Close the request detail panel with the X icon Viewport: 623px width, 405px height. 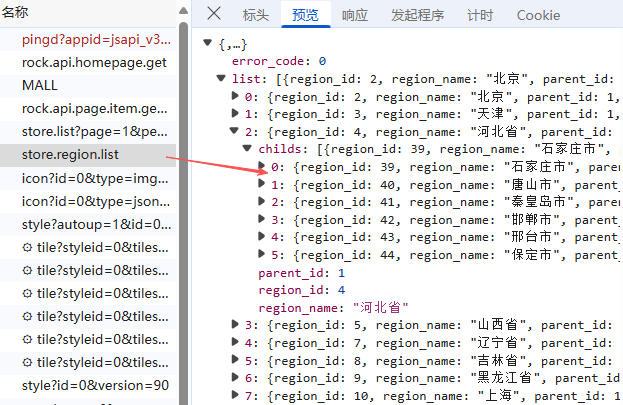point(214,14)
